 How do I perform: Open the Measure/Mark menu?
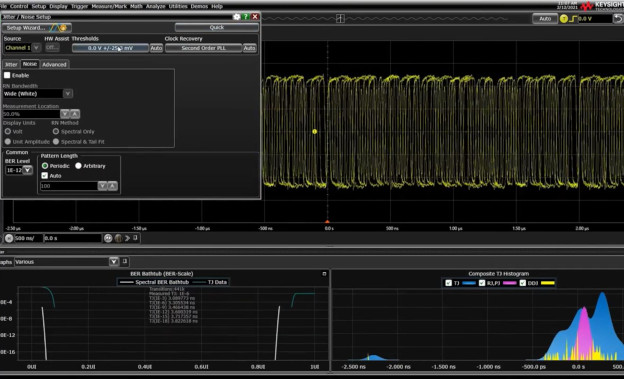109,6
